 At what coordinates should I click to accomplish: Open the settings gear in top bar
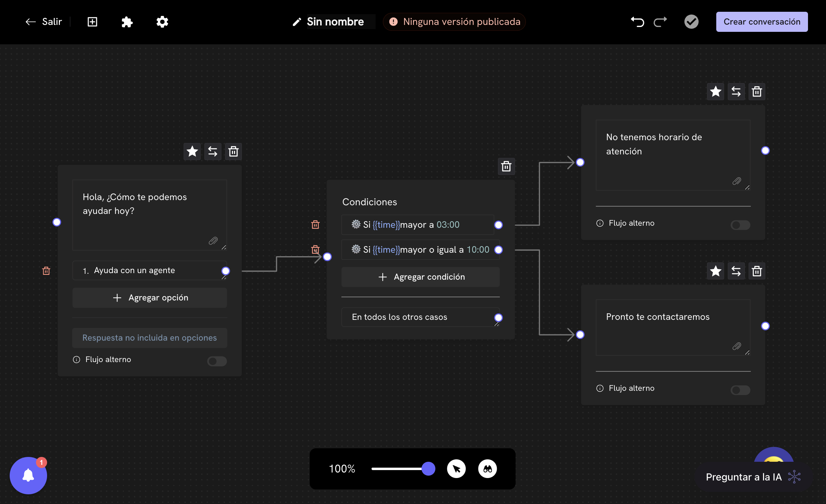click(x=162, y=22)
